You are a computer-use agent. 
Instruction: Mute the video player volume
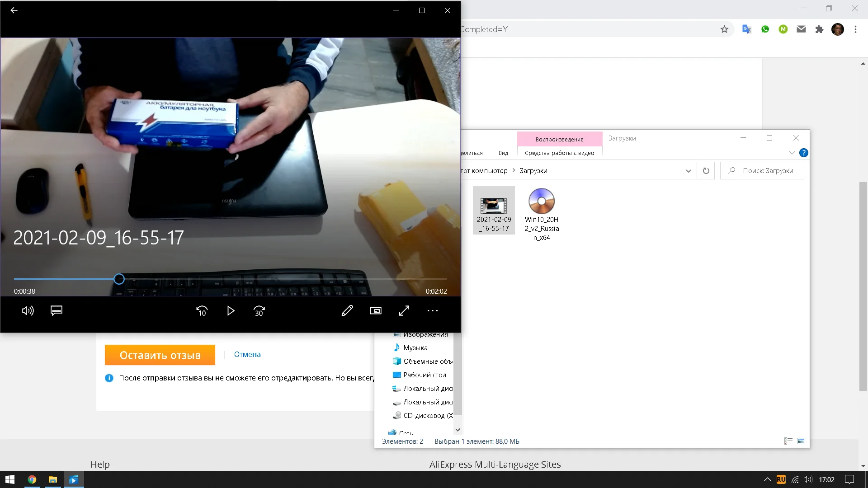pyautogui.click(x=28, y=311)
